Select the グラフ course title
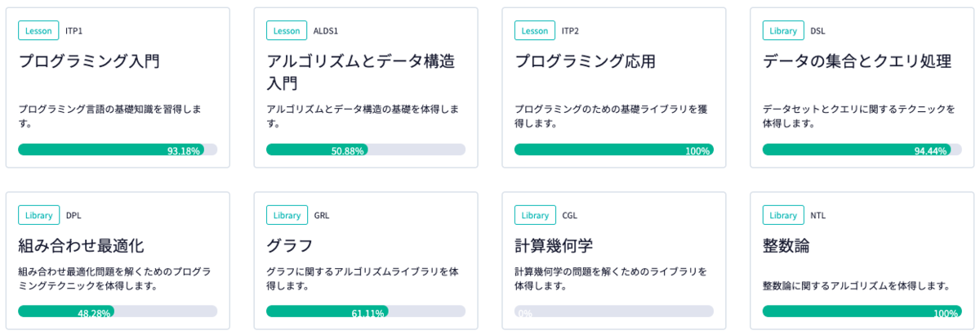Screen dimensions: 980x336 pos(290,245)
